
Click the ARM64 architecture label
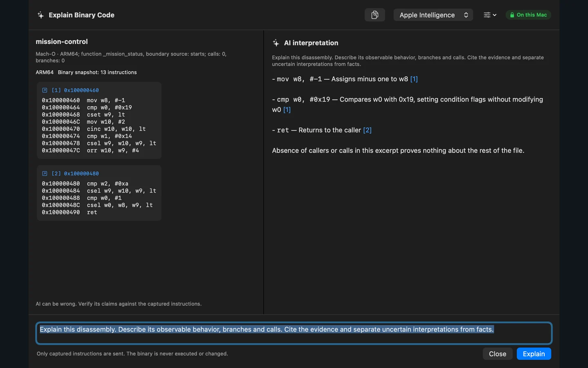click(x=45, y=72)
